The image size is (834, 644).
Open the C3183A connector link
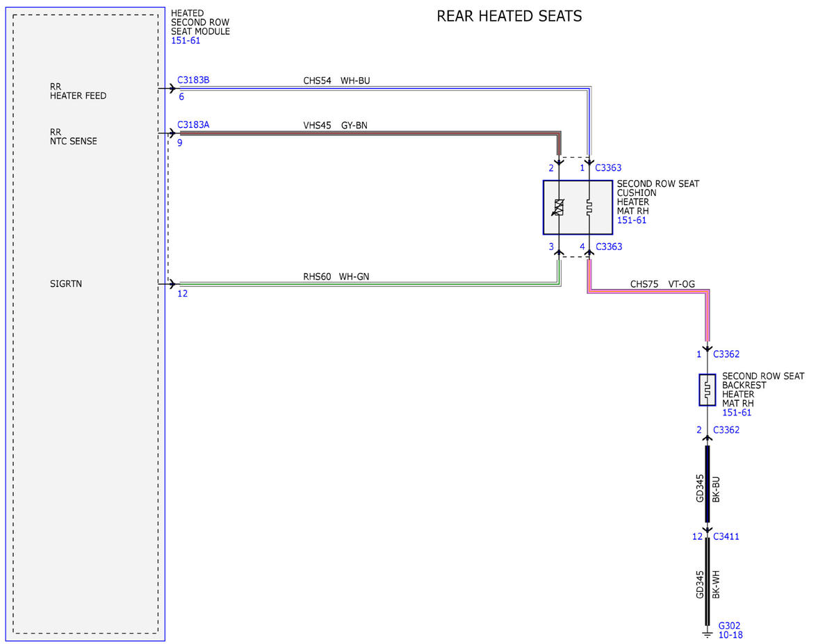pos(194,124)
